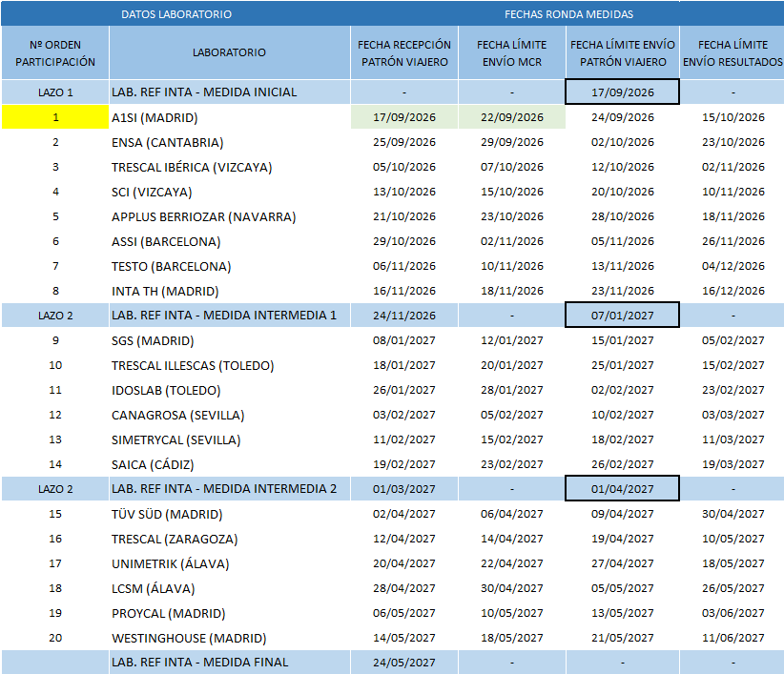
Task: Select Nº ORDEN PARTICIPACIÓN column header
Action: click(55, 53)
